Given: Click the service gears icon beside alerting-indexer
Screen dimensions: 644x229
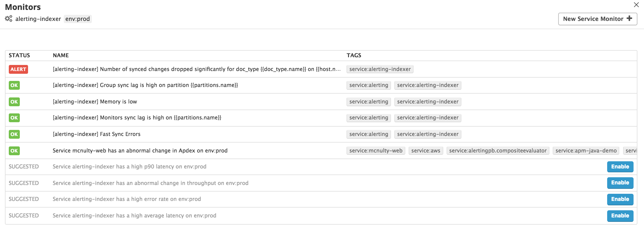Looking at the screenshot, I should coord(9,19).
